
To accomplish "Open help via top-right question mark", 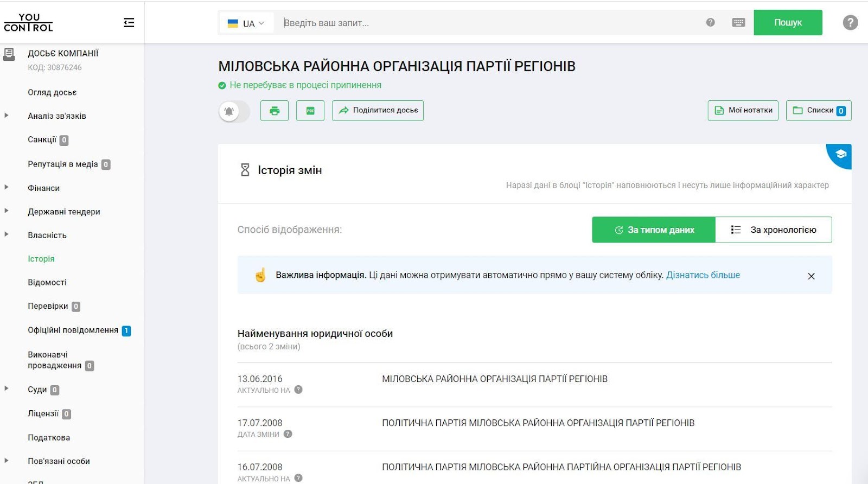I will pos(850,23).
